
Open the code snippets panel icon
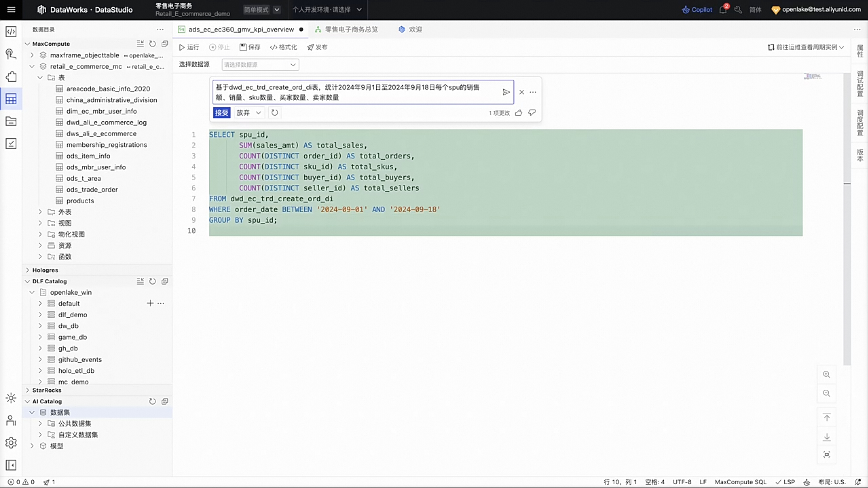click(x=11, y=32)
